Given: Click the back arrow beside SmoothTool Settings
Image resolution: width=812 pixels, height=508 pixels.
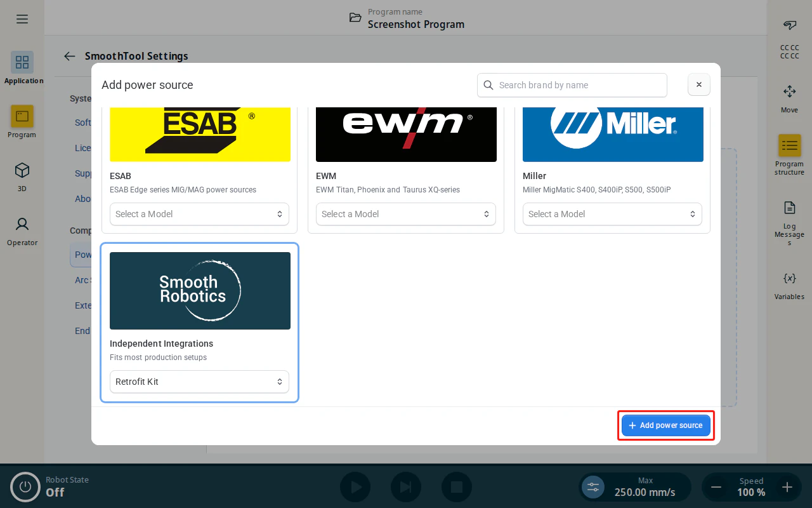Looking at the screenshot, I should [70, 56].
